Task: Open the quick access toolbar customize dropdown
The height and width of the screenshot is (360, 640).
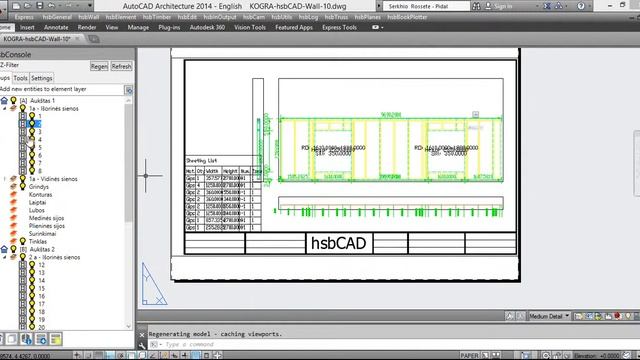Action: pos(90,6)
